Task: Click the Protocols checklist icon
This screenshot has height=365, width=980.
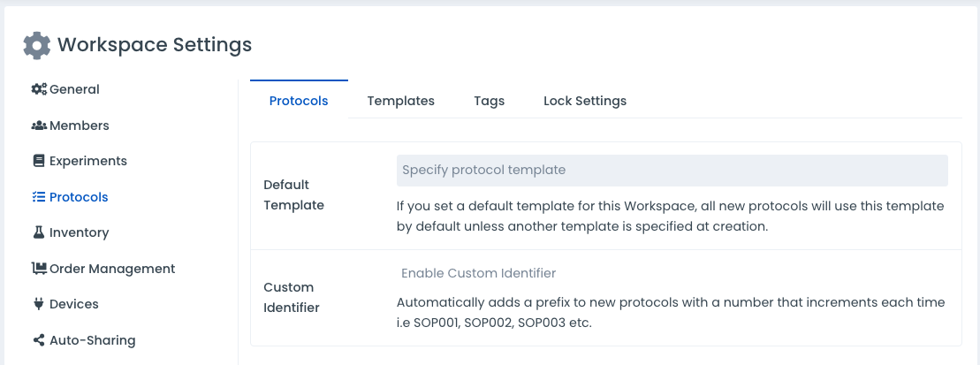Action: 39,197
